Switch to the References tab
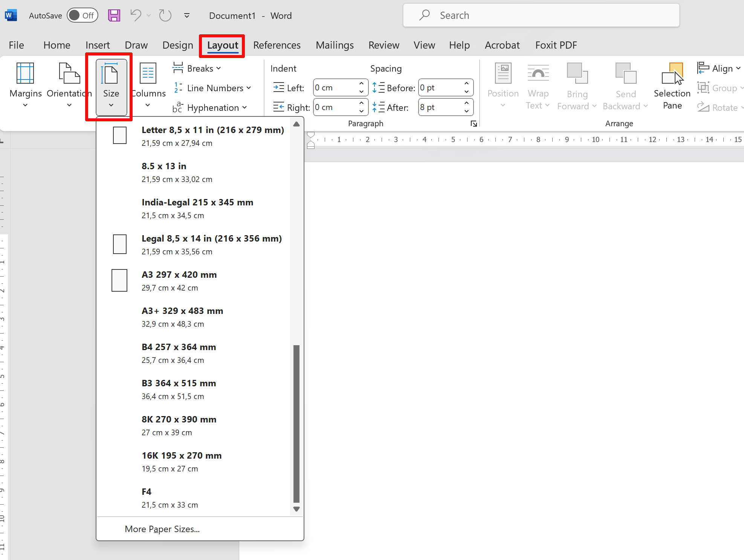The image size is (744, 560). point(277,45)
